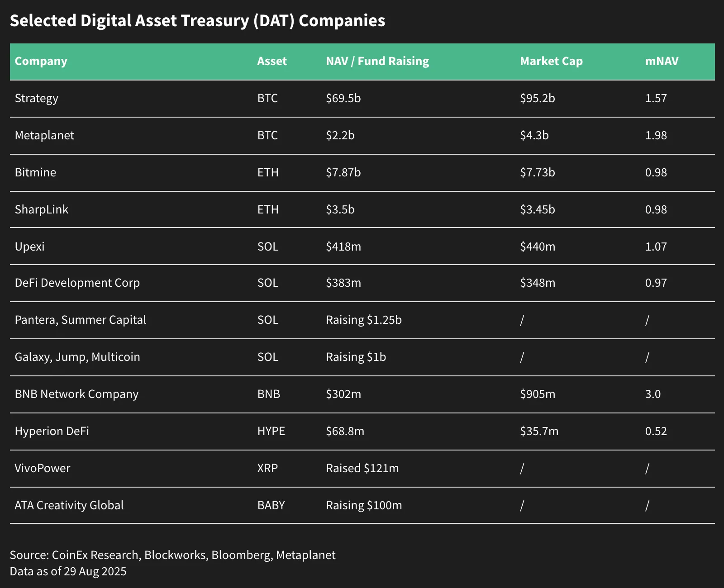Screen dimensions: 724x588
Task: Click the Strategy company row
Action: (x=362, y=99)
